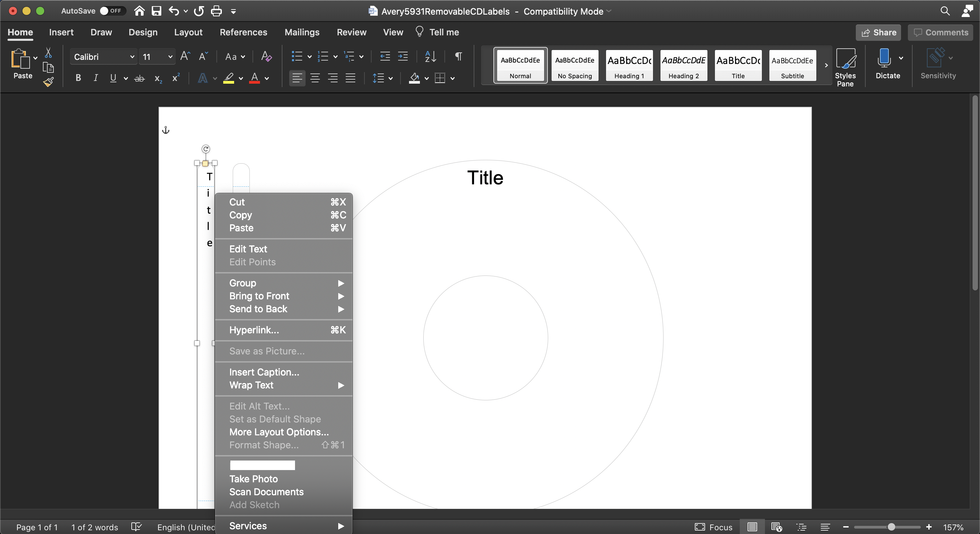Click the Print icon in title bar
980x534 pixels.
[216, 11]
